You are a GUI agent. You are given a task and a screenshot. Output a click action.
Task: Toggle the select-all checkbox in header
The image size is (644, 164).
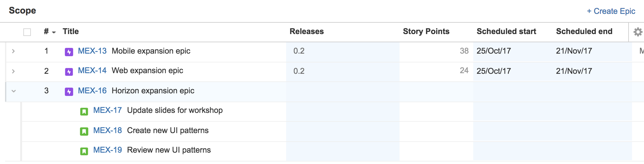pos(27,32)
